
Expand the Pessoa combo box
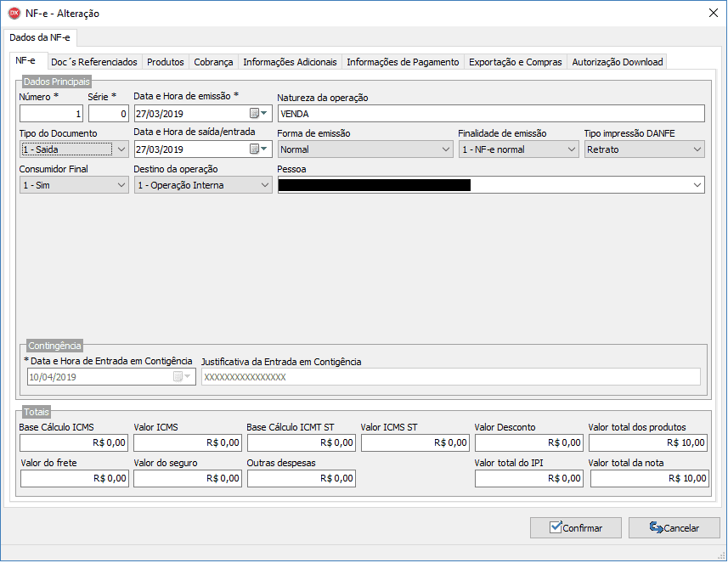click(697, 185)
